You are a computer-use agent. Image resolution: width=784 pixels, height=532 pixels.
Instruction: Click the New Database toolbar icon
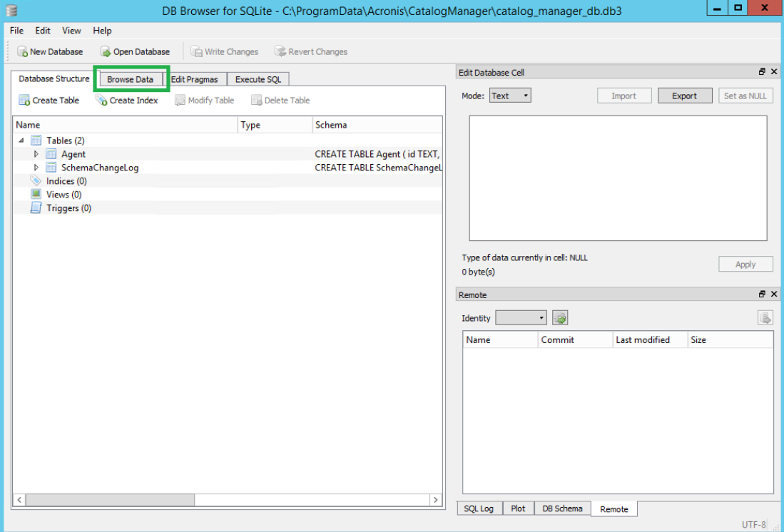click(x=22, y=51)
